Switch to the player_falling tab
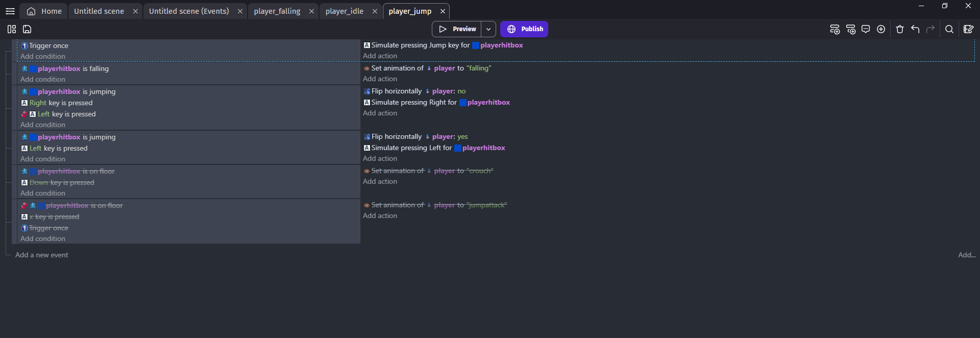Image resolution: width=980 pixels, height=338 pixels. (277, 11)
